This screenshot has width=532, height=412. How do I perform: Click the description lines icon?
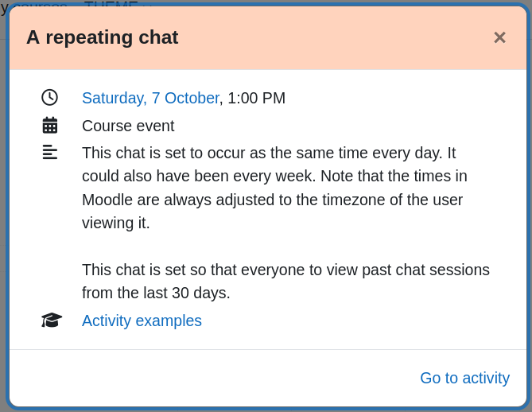click(x=50, y=152)
